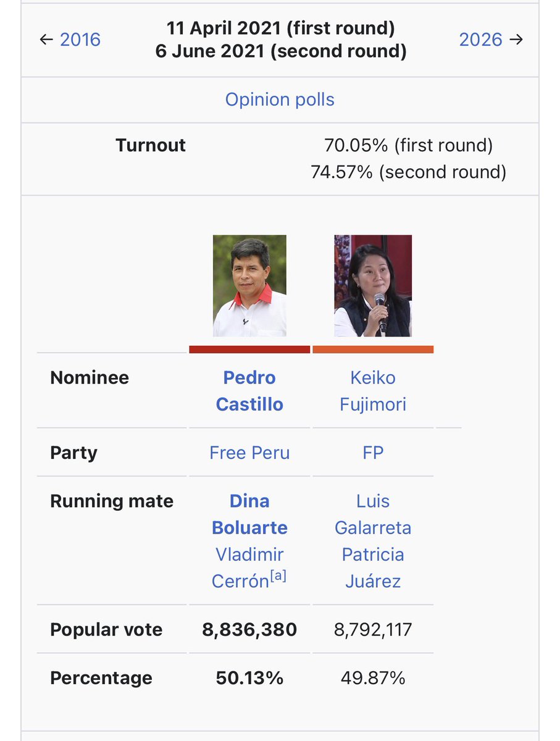Open the Opinion polls link
This screenshot has width=560, height=741.
[x=280, y=99]
